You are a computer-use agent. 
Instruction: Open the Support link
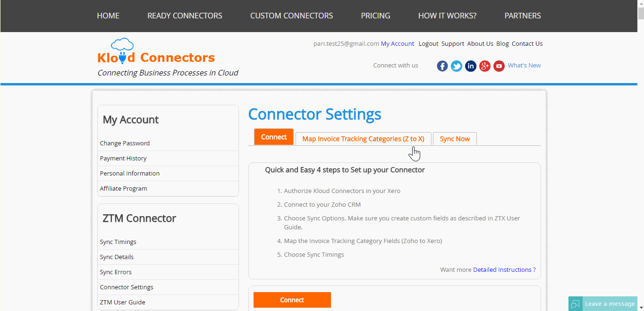(453, 43)
